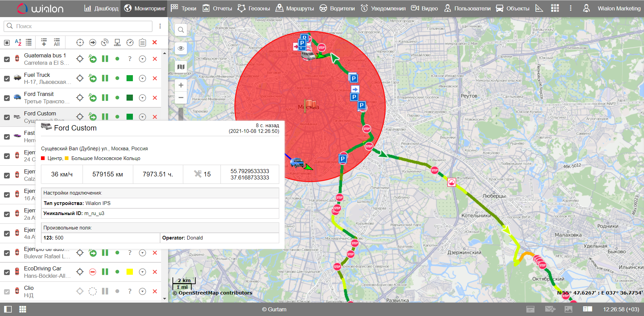Sort the unit list A to Z
644x316 pixels.
pos(18,42)
